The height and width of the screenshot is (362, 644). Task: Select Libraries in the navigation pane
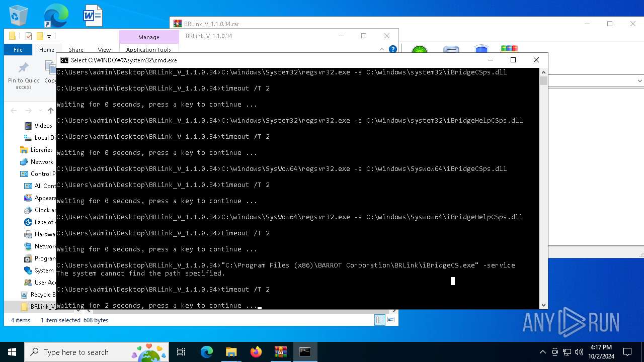click(36, 150)
